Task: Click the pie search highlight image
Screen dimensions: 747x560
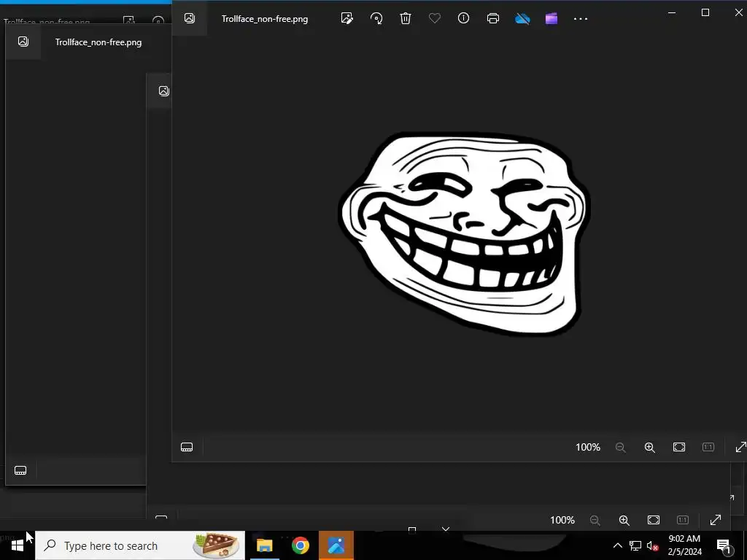Action: (216, 545)
